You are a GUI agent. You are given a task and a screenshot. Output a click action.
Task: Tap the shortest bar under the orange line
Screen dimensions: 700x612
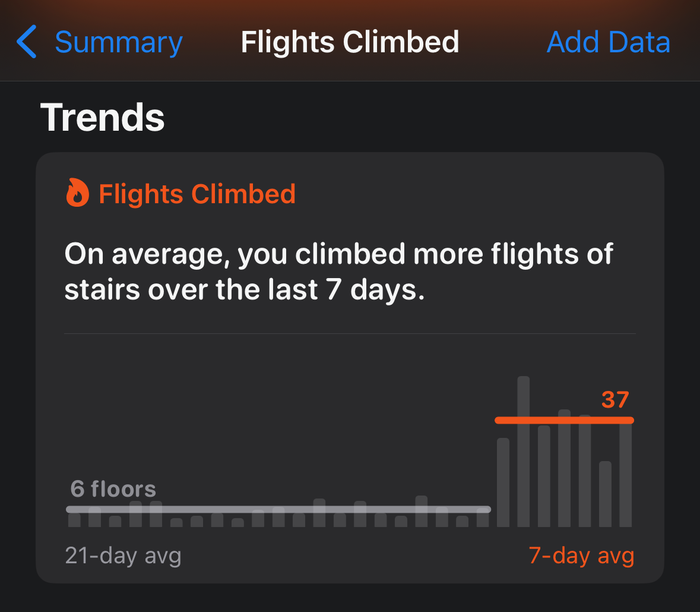(605, 494)
